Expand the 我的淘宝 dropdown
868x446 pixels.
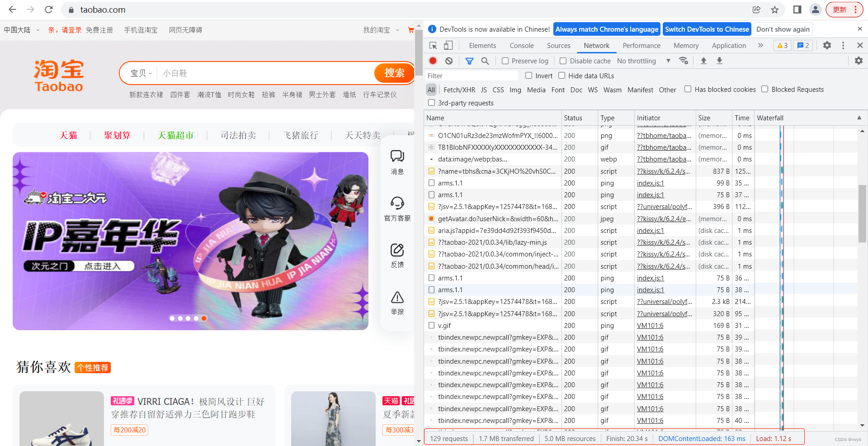[381, 30]
